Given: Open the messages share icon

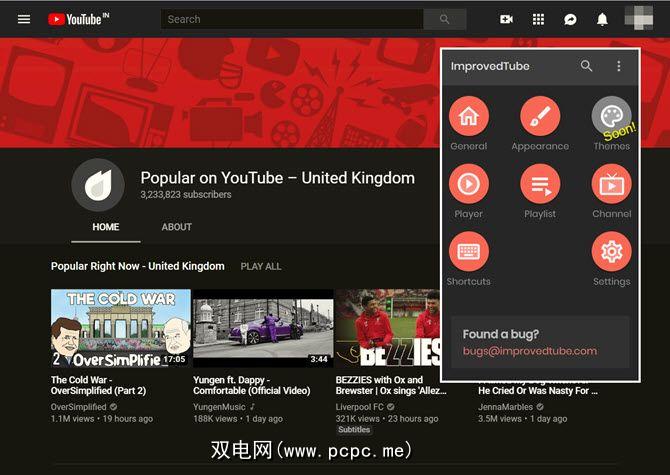Looking at the screenshot, I should (570, 19).
